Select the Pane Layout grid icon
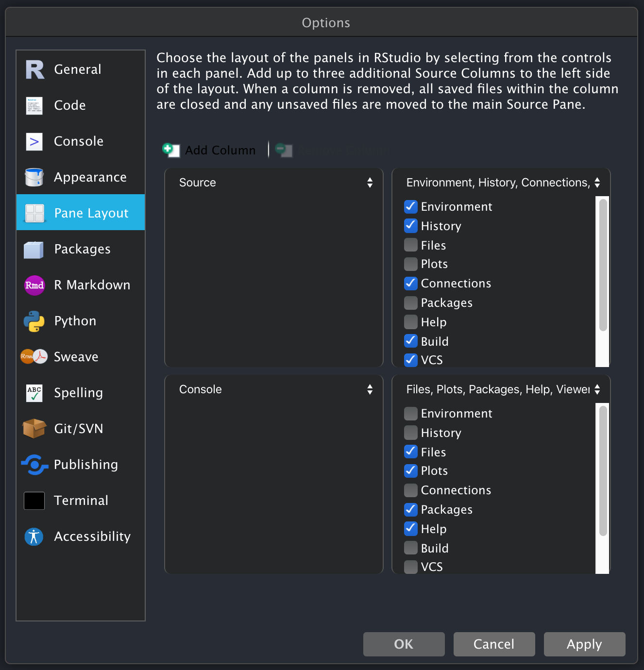 tap(34, 213)
